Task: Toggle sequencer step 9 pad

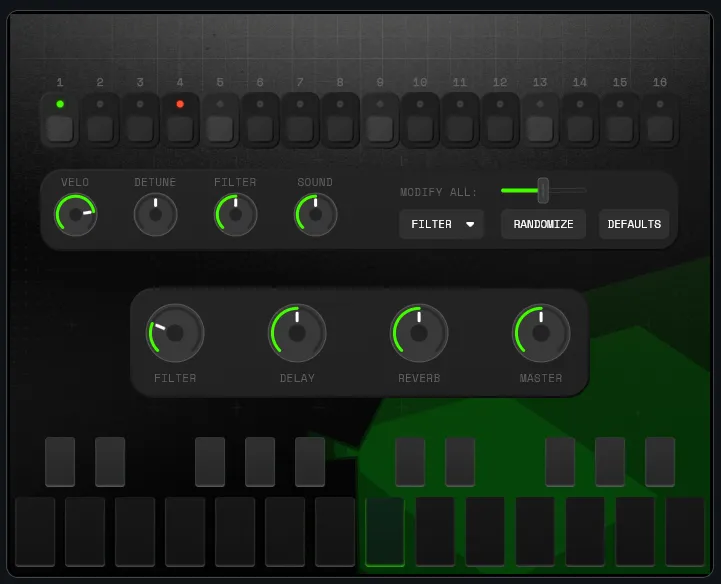Action: (x=380, y=128)
